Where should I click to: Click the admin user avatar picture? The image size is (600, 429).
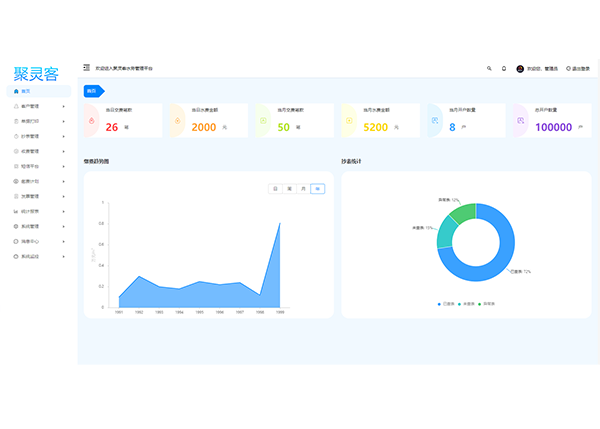click(520, 68)
